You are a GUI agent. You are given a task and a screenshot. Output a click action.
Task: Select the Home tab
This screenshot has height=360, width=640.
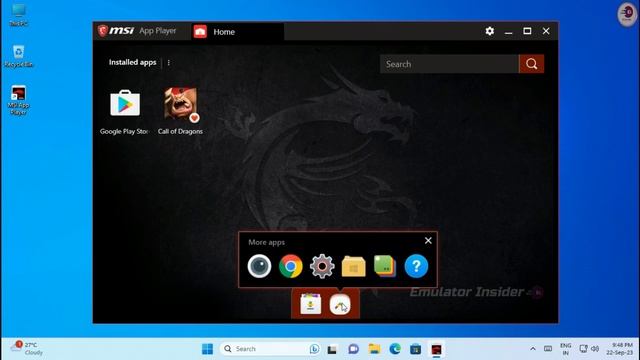click(238, 31)
